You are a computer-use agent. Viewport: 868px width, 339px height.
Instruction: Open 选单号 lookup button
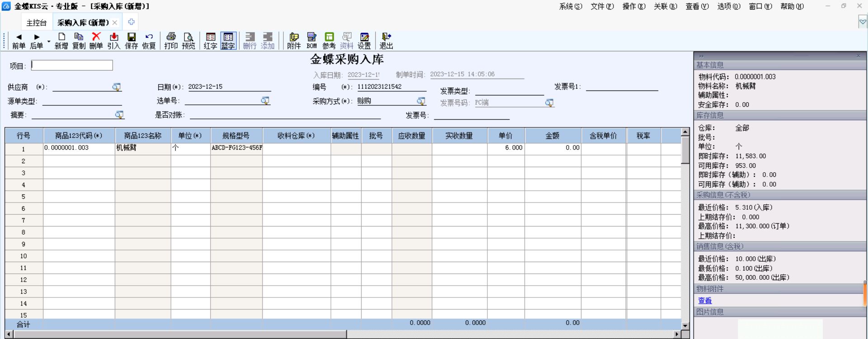point(265,100)
